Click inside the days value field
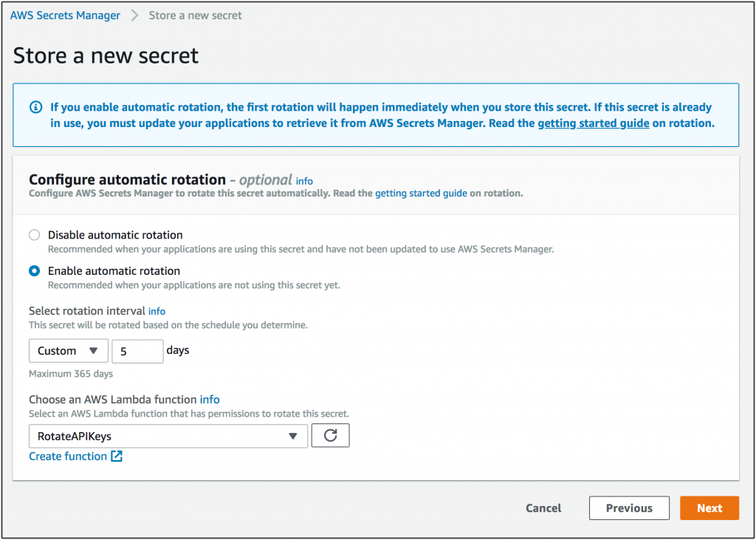The width and height of the screenshot is (756, 540). click(137, 351)
